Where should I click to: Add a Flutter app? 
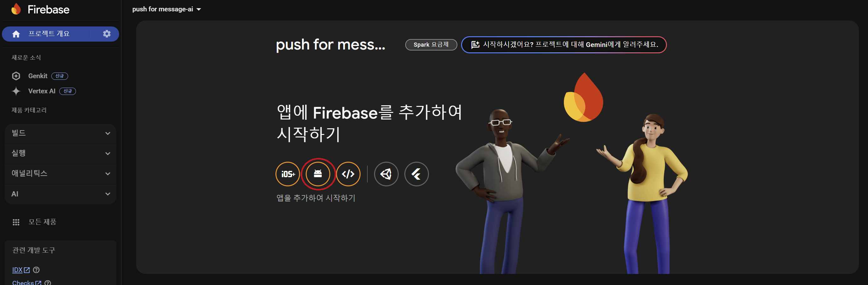point(416,174)
